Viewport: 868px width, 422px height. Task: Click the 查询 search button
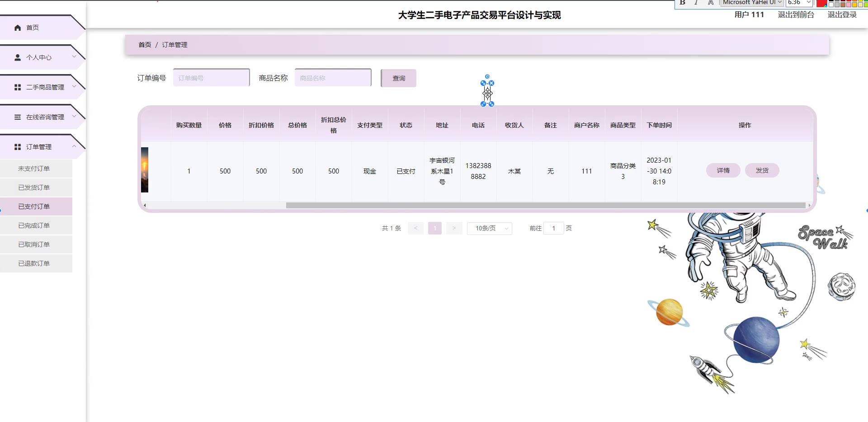[x=399, y=78]
